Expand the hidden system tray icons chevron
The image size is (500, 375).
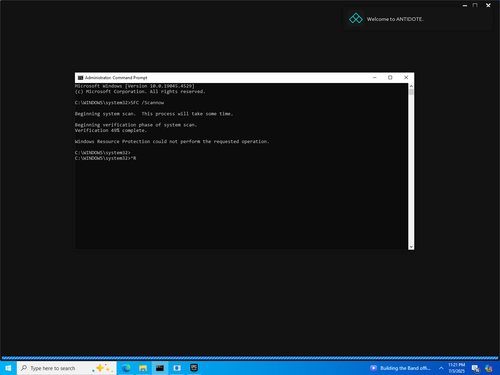[x=441, y=368]
